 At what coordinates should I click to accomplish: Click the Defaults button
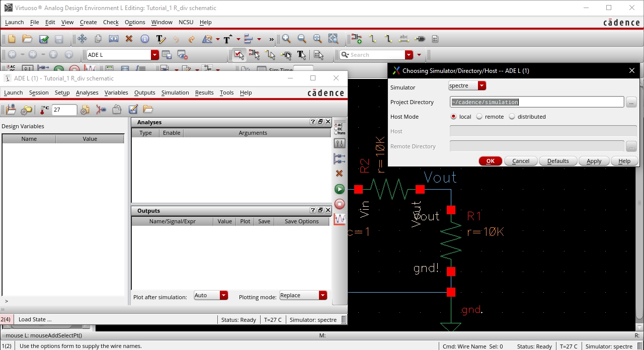coord(558,161)
